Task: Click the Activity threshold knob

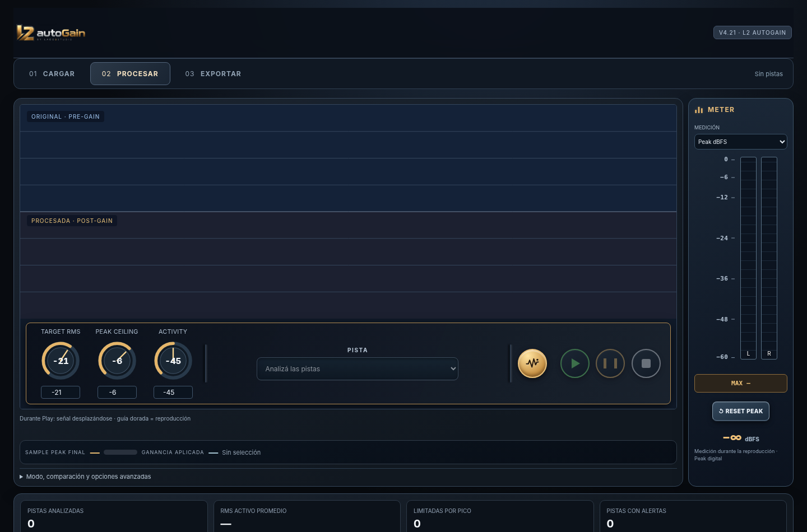Action: 173,361
